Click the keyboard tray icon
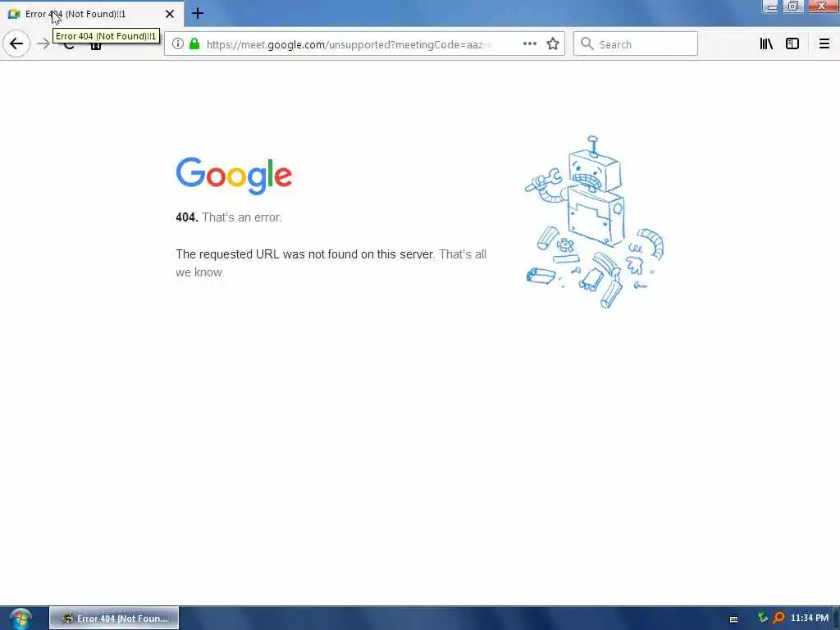840x630 pixels. coord(734,619)
